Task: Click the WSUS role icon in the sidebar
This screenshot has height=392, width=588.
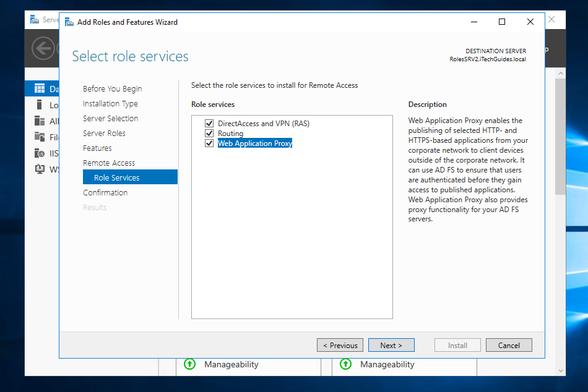Action: click(x=40, y=169)
